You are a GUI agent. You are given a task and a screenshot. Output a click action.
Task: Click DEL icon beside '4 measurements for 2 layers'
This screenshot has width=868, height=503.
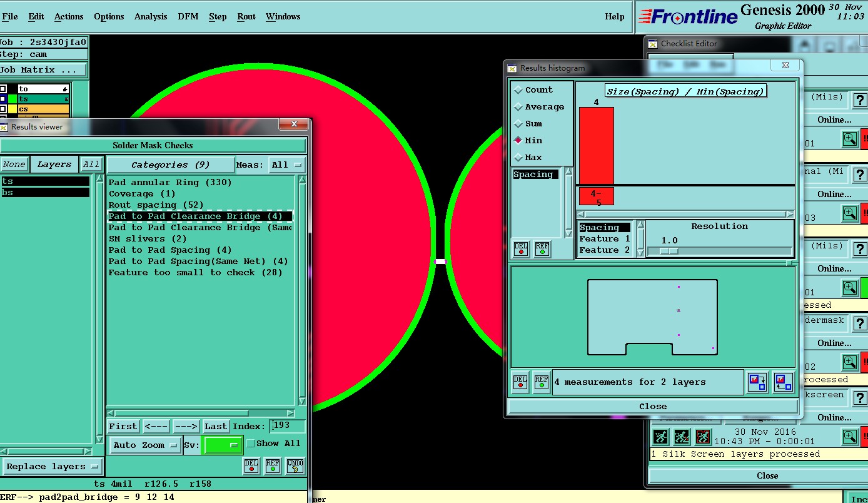point(520,382)
